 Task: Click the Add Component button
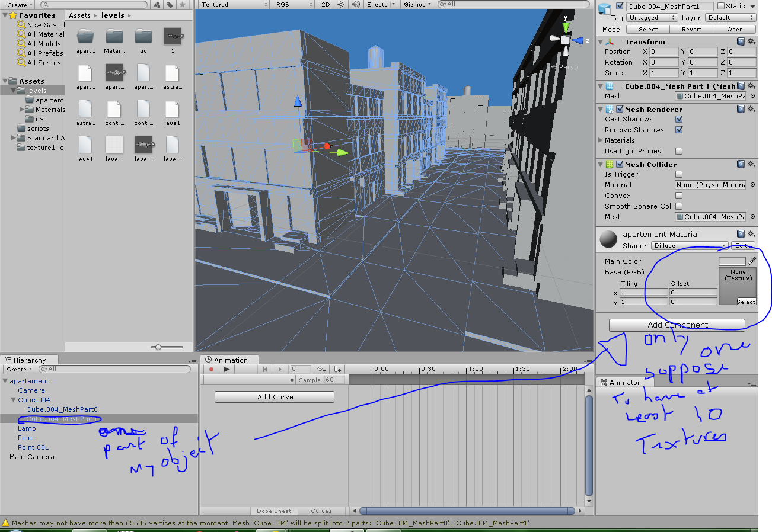(x=677, y=325)
